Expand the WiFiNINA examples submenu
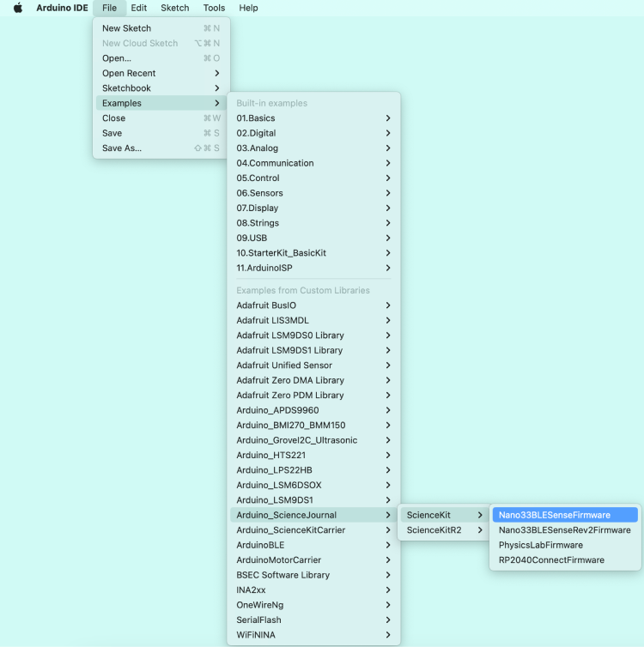The width and height of the screenshot is (644, 647). click(x=256, y=635)
